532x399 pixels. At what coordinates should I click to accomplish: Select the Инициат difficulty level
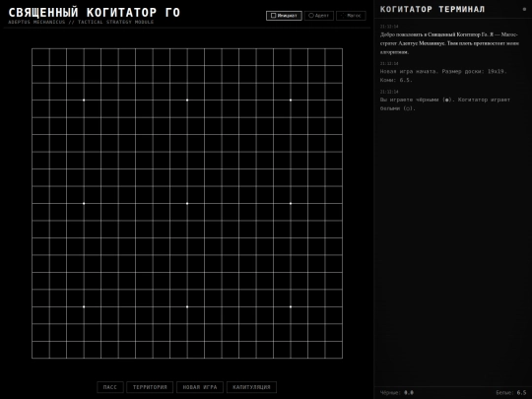284,16
